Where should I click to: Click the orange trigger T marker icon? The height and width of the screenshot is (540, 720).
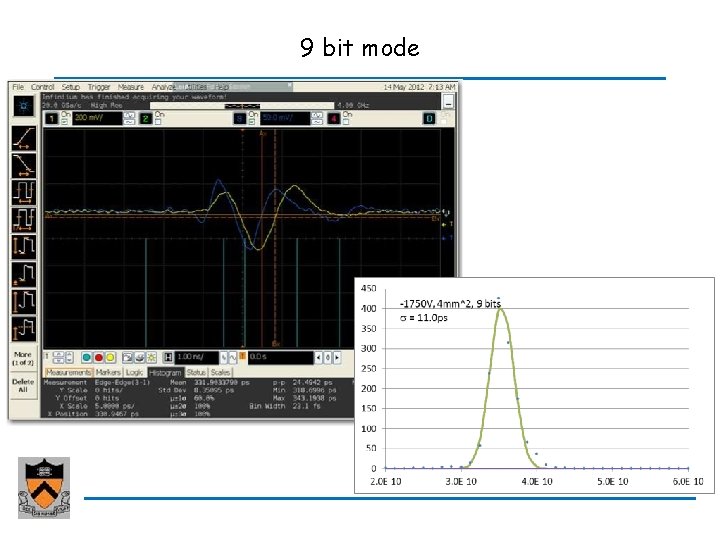(x=242, y=356)
